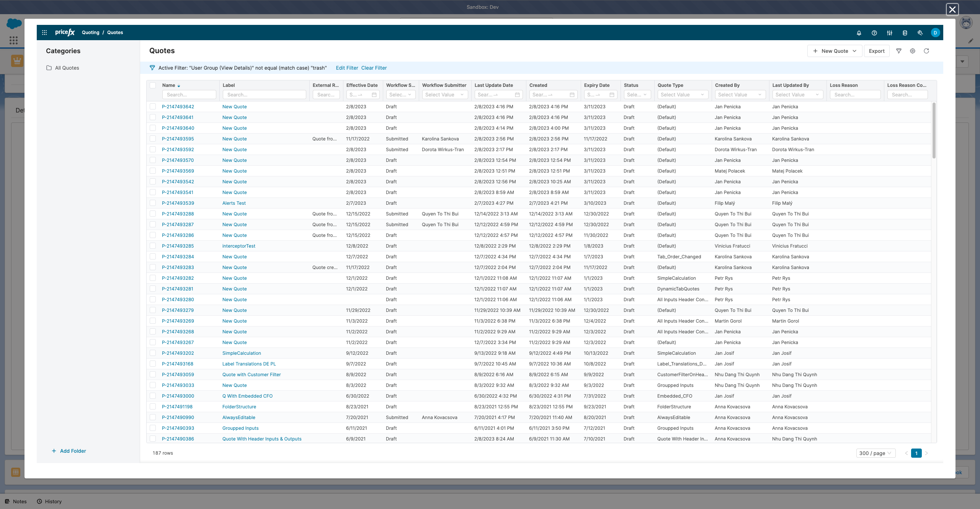The width and height of the screenshot is (980, 509).
Task: Click the data manager database icon
Action: tap(905, 33)
